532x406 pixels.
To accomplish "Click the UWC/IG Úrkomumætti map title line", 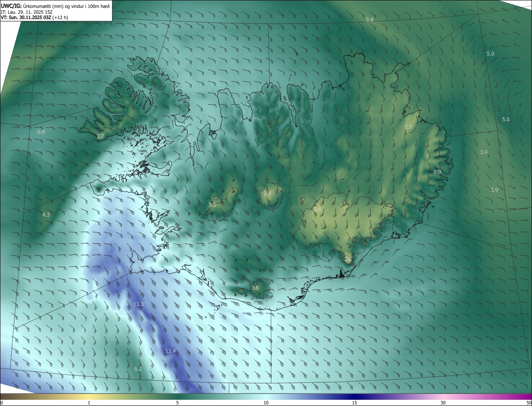I will coord(55,6).
